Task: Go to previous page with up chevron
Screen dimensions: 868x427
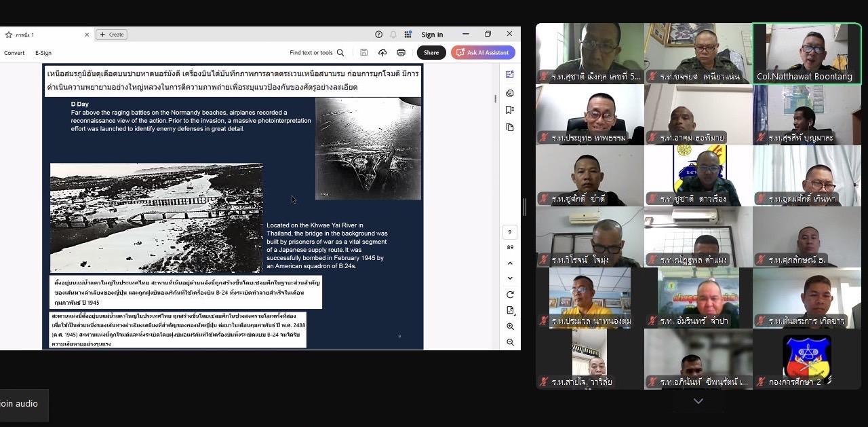Action: pos(510,263)
